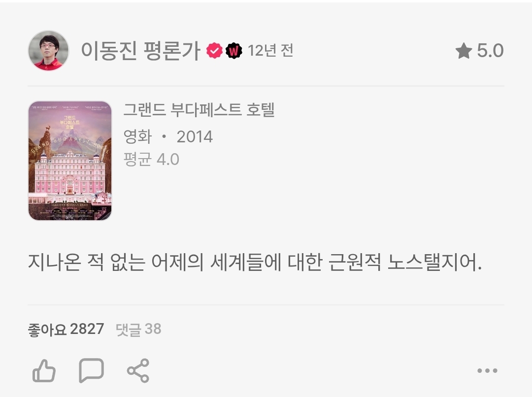Click the 평균 4.0 average rating
532x397 pixels.
point(151,159)
